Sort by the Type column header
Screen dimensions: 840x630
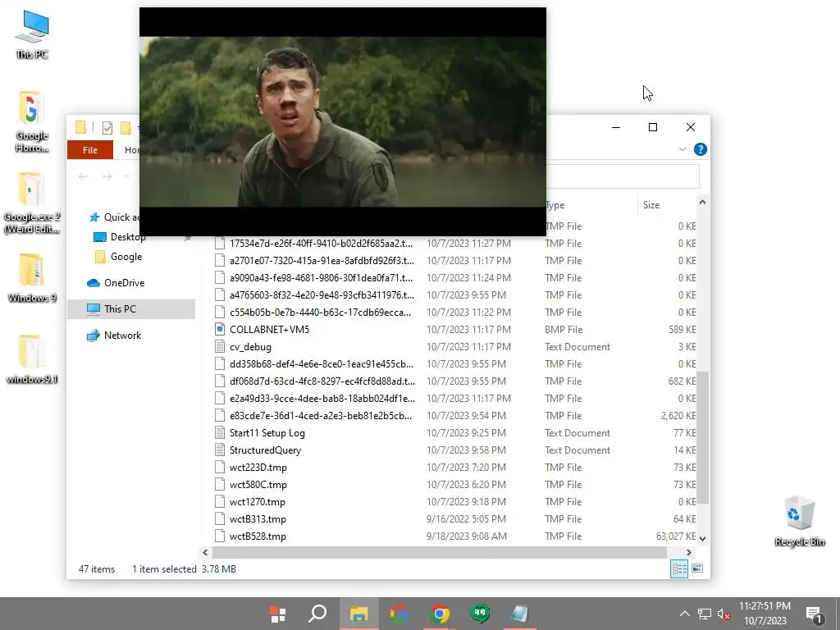(x=591, y=204)
